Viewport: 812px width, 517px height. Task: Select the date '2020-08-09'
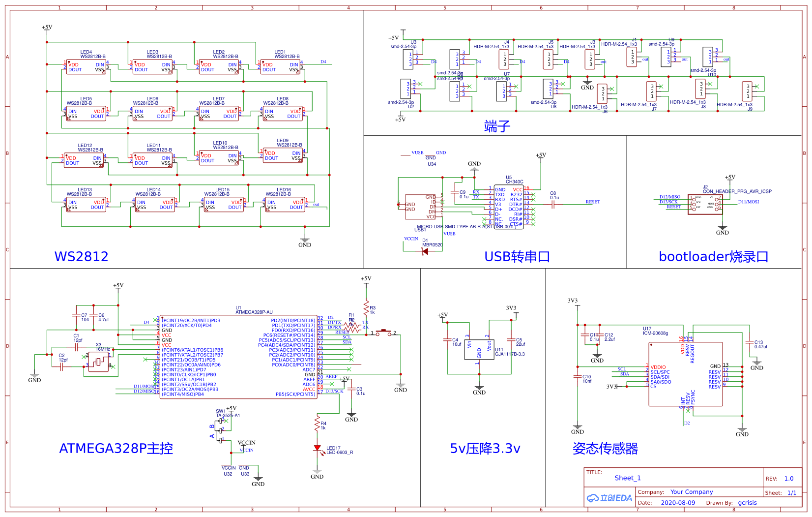[678, 503]
